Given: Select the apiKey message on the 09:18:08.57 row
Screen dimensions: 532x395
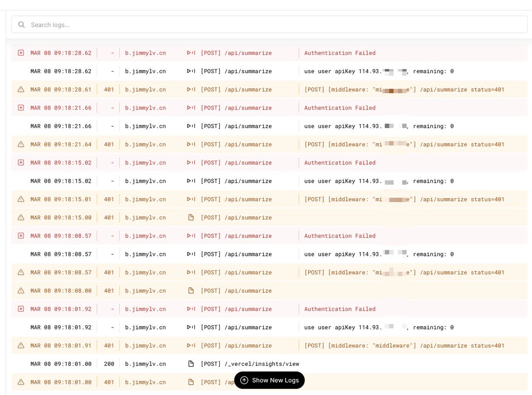Looking at the screenshot, I should click(379, 254).
